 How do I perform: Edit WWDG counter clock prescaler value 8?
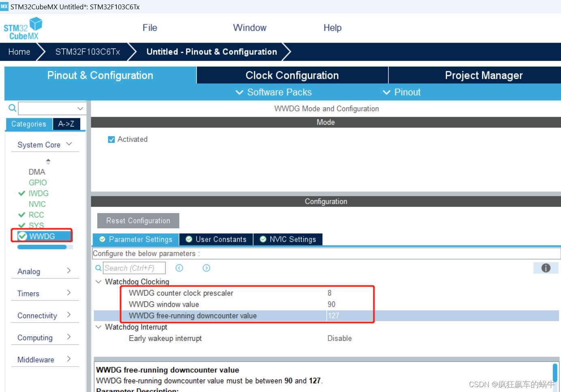pos(330,293)
